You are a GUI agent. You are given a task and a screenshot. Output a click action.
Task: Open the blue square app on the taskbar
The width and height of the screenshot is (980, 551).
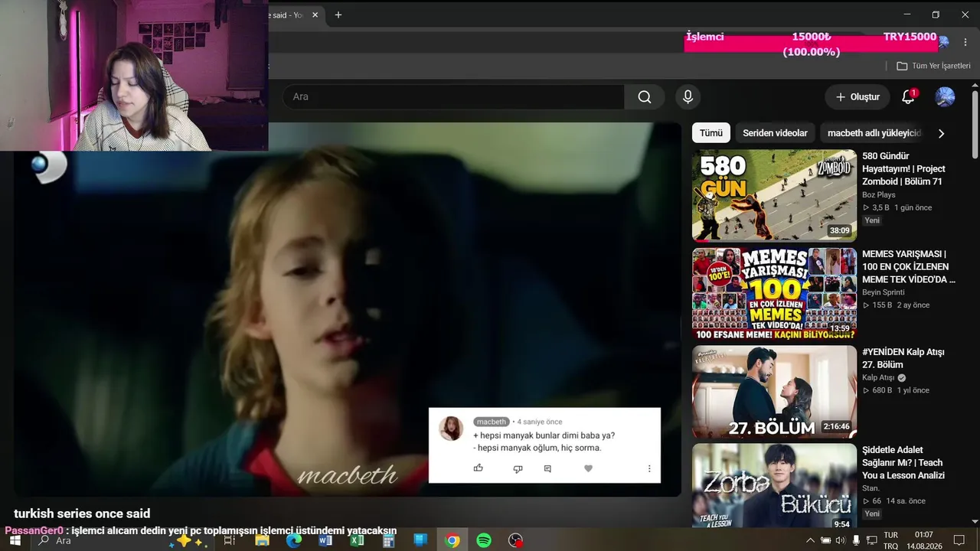420,540
